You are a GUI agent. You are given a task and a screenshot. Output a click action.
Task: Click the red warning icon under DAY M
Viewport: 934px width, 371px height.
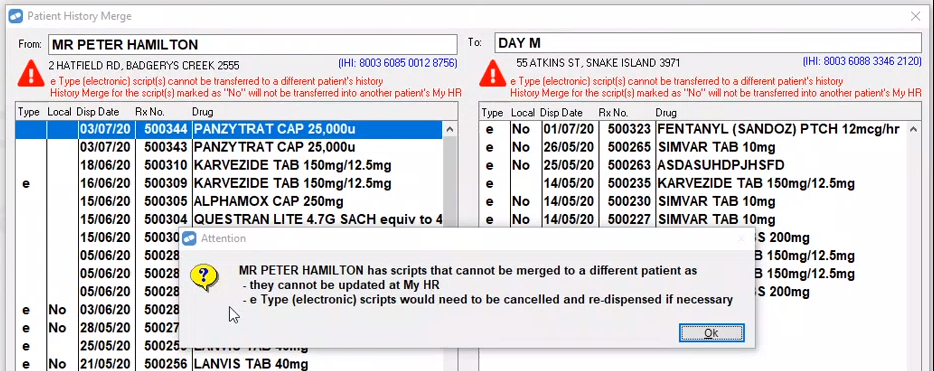point(492,75)
